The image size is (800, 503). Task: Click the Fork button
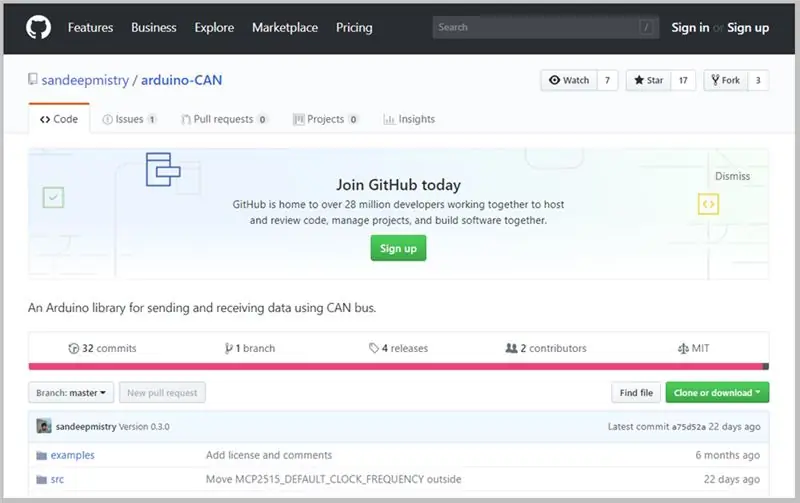(x=726, y=80)
